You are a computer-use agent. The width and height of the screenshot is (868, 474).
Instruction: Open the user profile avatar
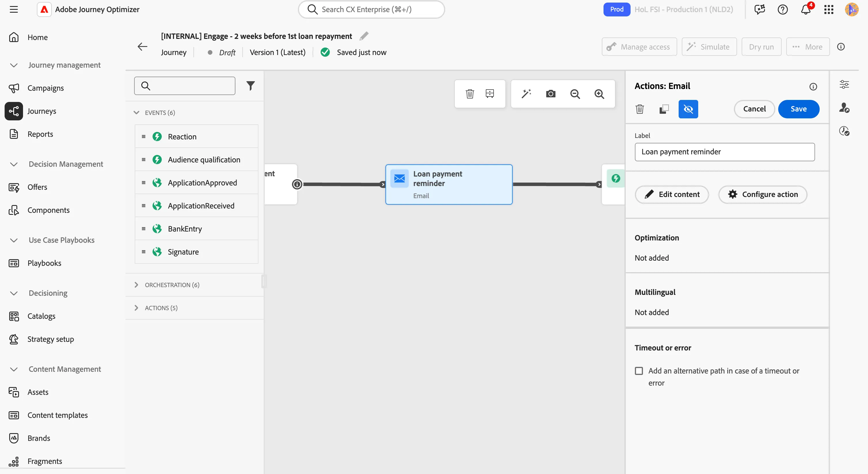point(852,10)
